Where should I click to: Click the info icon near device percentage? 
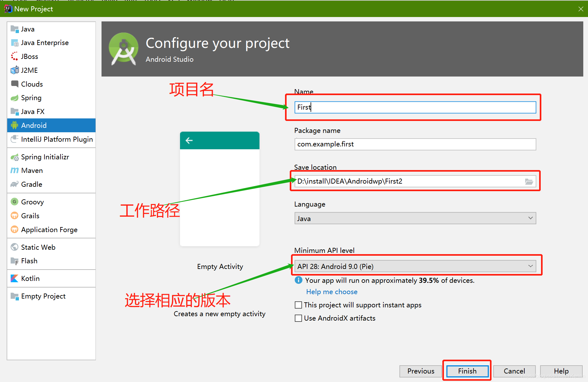point(298,280)
